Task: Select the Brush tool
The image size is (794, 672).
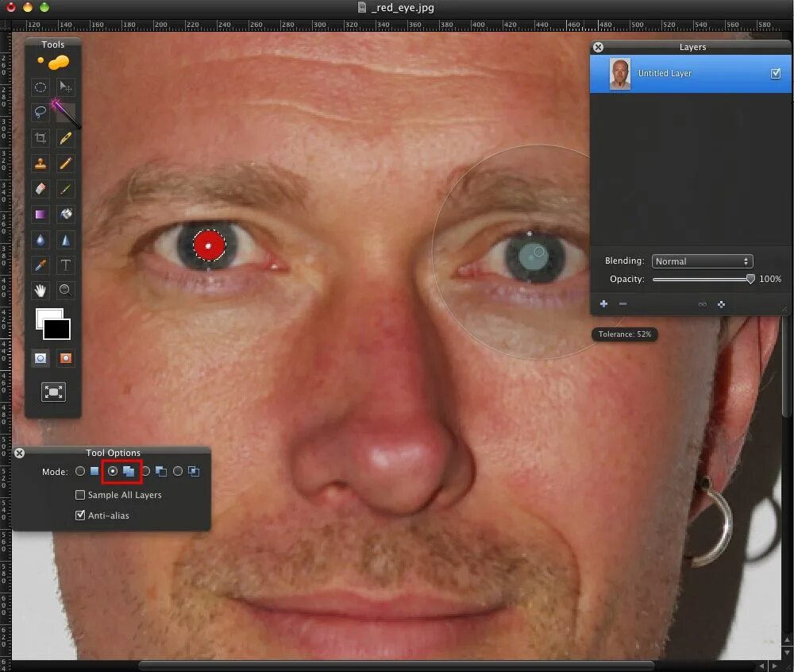Action: pyautogui.click(x=65, y=189)
